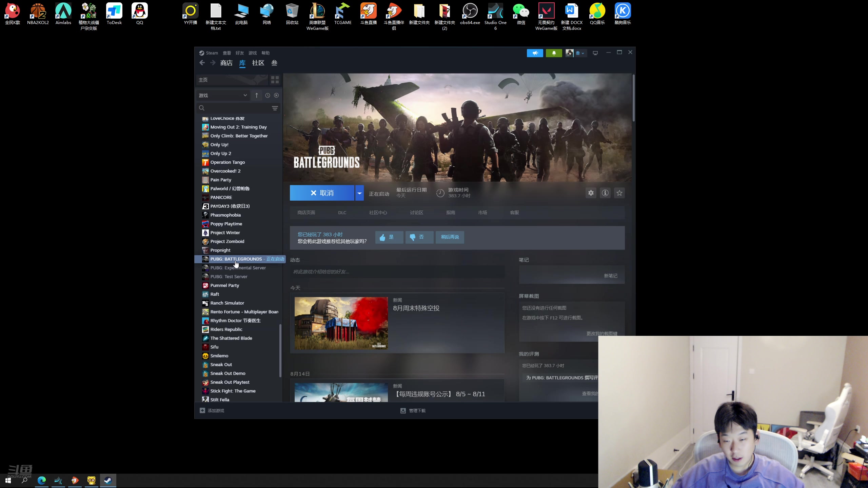Open the 社区 community tab

click(258, 63)
